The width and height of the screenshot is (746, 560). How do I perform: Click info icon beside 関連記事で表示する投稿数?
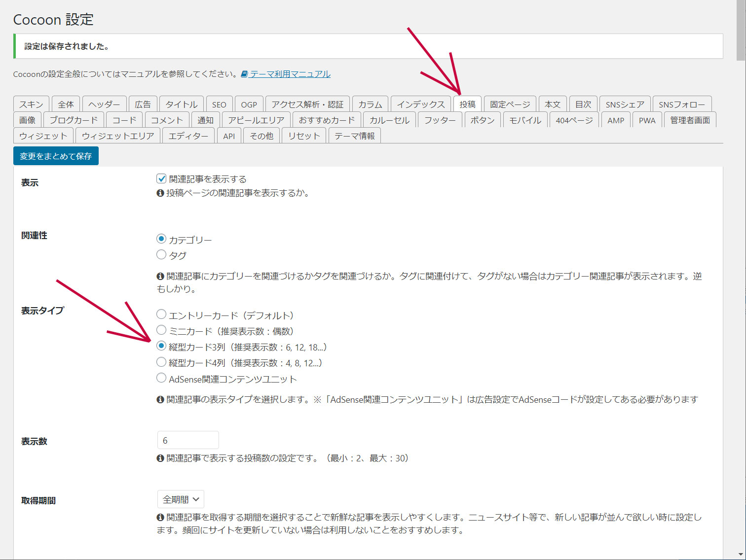point(160,458)
